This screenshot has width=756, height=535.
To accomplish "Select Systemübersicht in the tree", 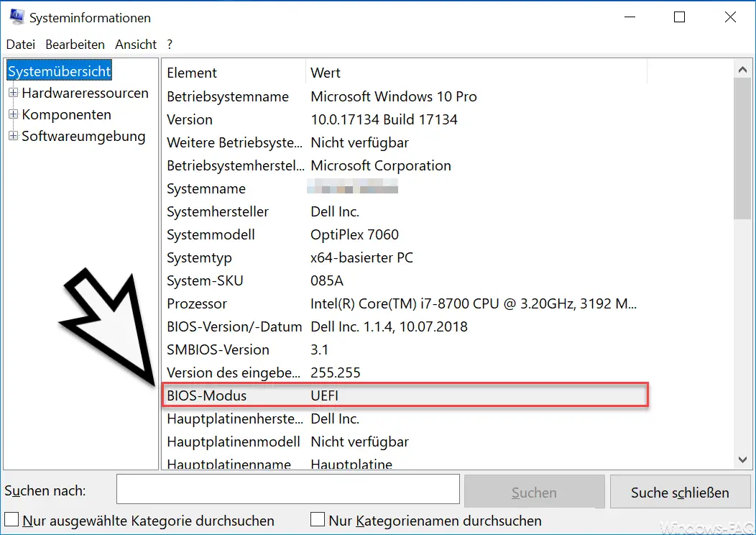I will [60, 71].
